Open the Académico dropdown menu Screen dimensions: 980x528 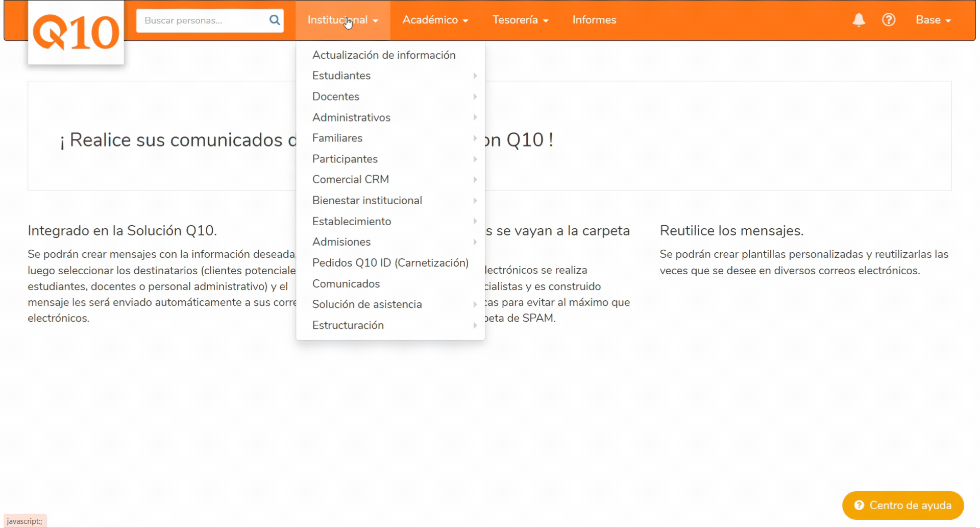coord(435,20)
